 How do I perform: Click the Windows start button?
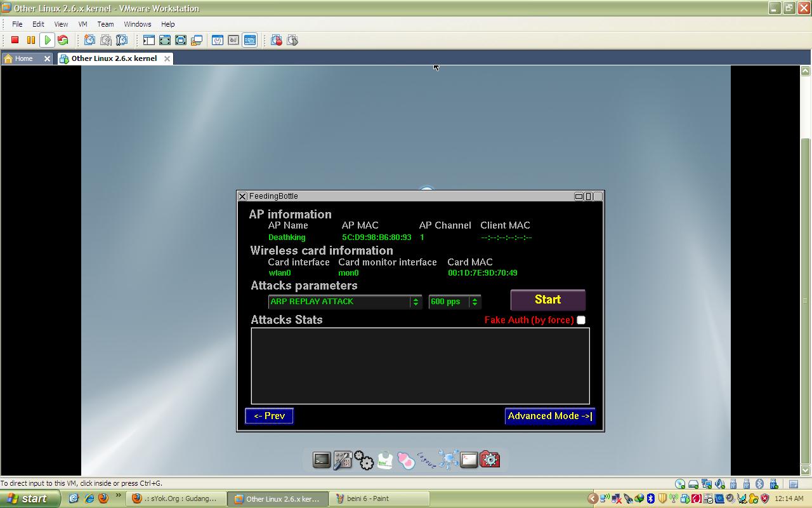pos(30,498)
